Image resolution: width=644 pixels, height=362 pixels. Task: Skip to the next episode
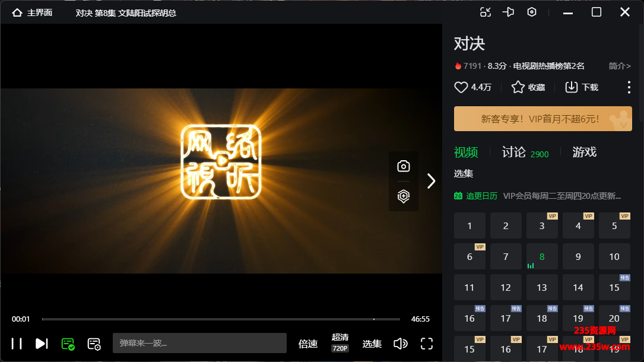pyautogui.click(x=41, y=344)
